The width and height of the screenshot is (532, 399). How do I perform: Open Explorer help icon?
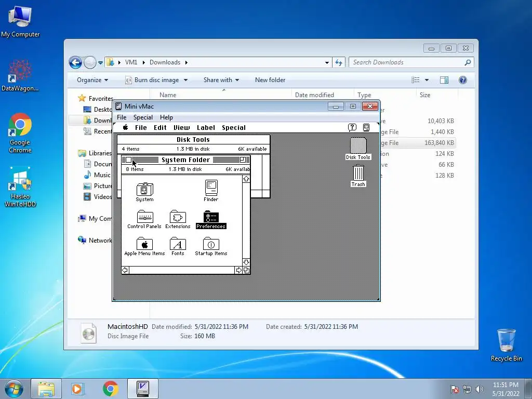click(x=463, y=80)
